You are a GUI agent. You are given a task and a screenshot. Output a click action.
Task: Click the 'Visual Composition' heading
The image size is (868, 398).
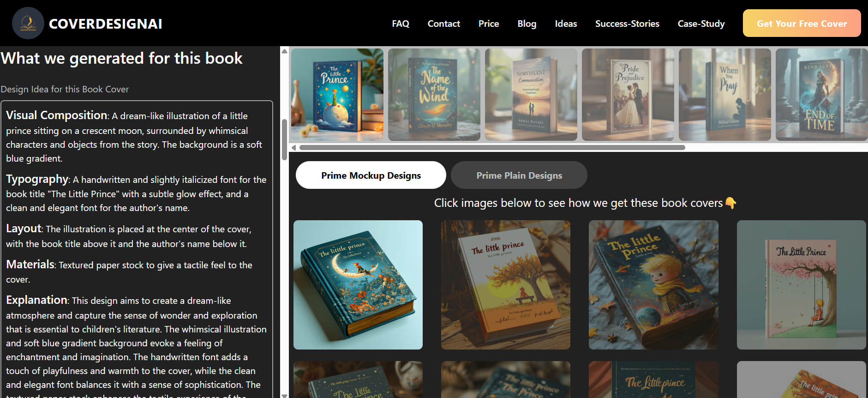click(57, 115)
